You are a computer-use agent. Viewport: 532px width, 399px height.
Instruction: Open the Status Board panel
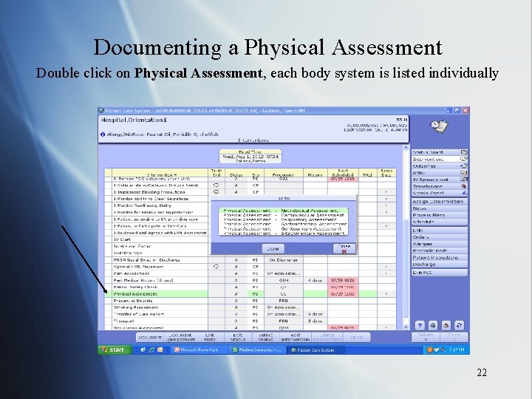440,152
